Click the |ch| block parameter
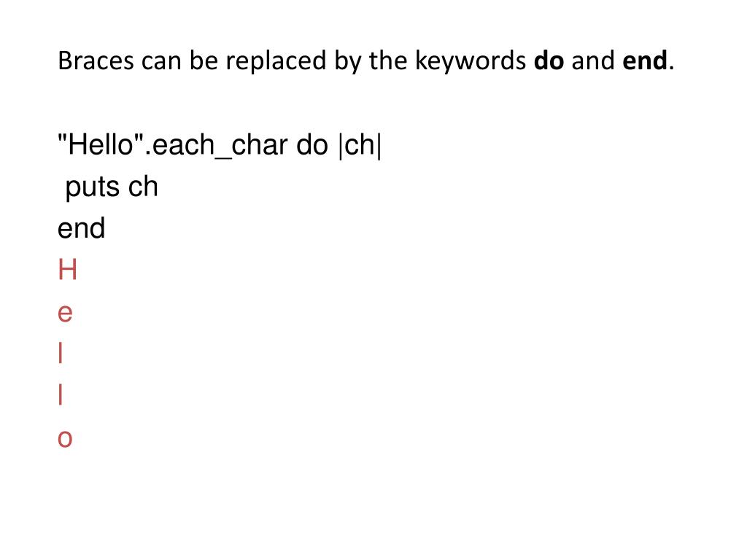The width and height of the screenshot is (747, 560). 360,145
